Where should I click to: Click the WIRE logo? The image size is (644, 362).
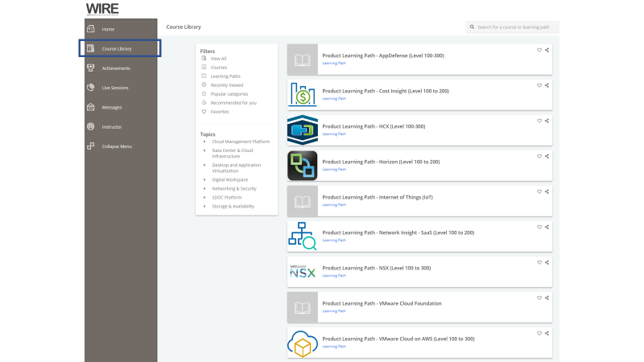(102, 9)
